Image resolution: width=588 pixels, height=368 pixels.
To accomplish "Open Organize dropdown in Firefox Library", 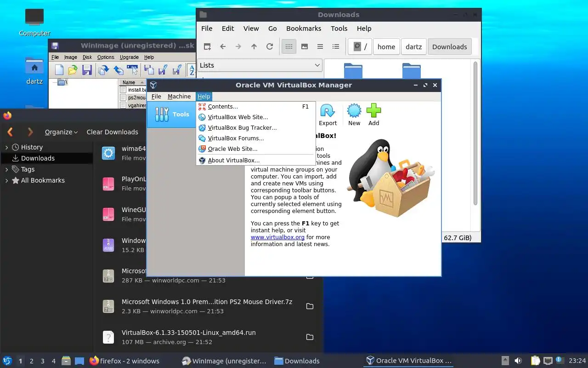I will 61,132.
